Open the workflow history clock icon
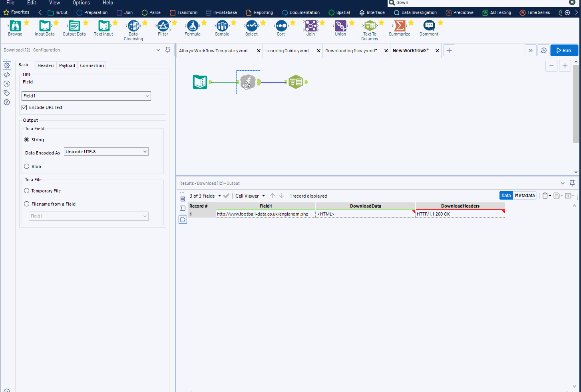 (543, 51)
